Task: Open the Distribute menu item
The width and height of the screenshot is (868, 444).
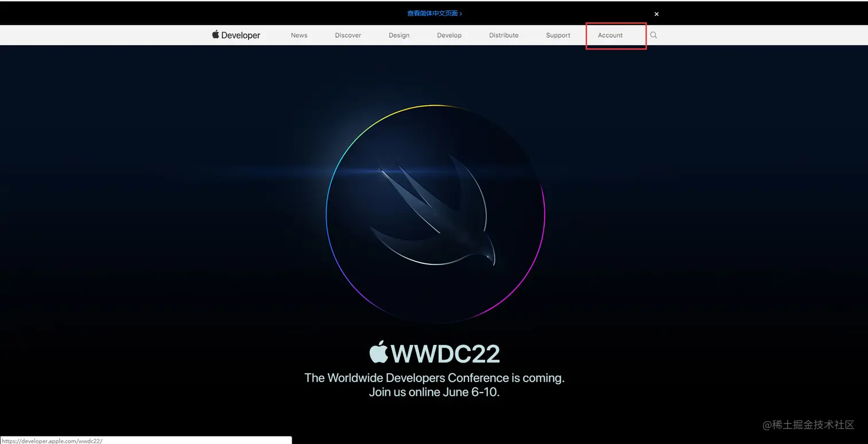Action: coord(503,35)
